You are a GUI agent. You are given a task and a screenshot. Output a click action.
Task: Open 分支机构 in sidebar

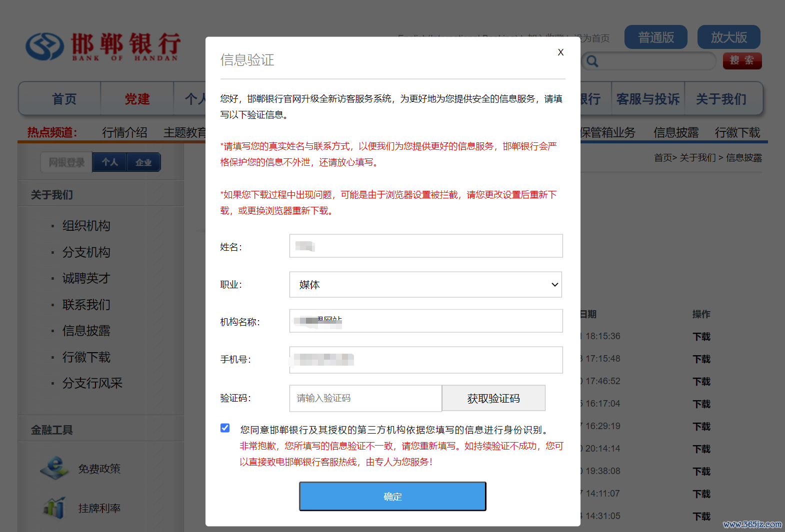[x=86, y=252]
